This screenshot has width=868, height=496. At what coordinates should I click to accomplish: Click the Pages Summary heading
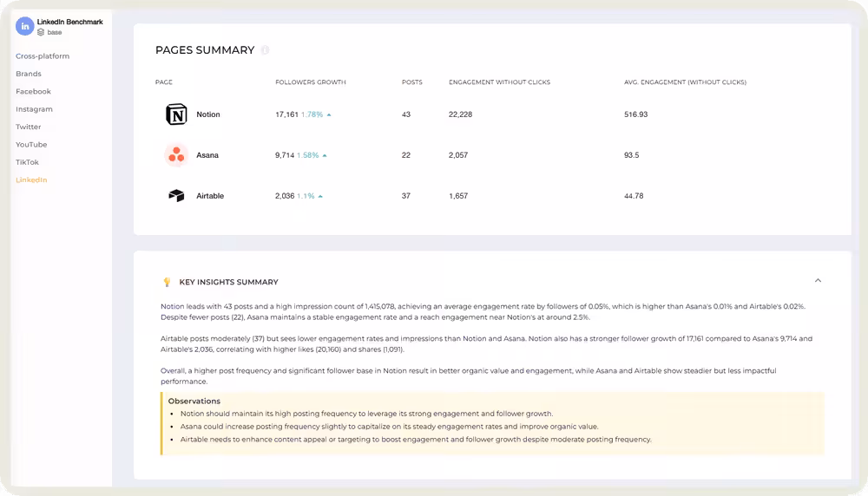(205, 50)
